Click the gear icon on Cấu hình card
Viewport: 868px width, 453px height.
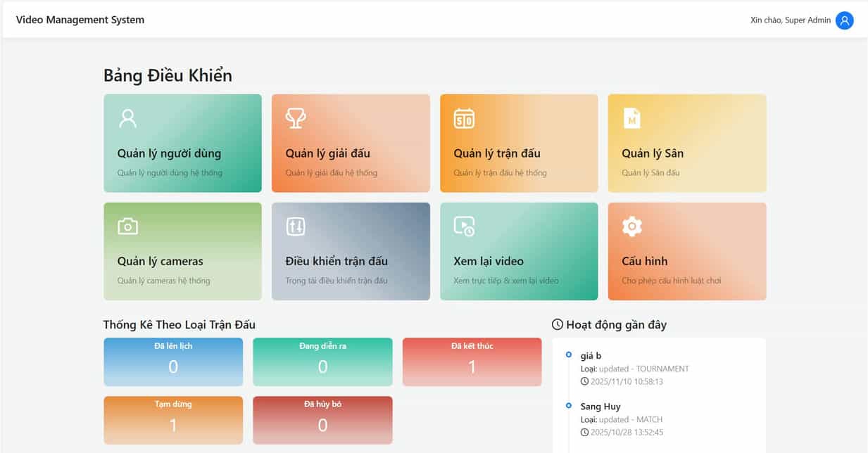[x=632, y=226]
